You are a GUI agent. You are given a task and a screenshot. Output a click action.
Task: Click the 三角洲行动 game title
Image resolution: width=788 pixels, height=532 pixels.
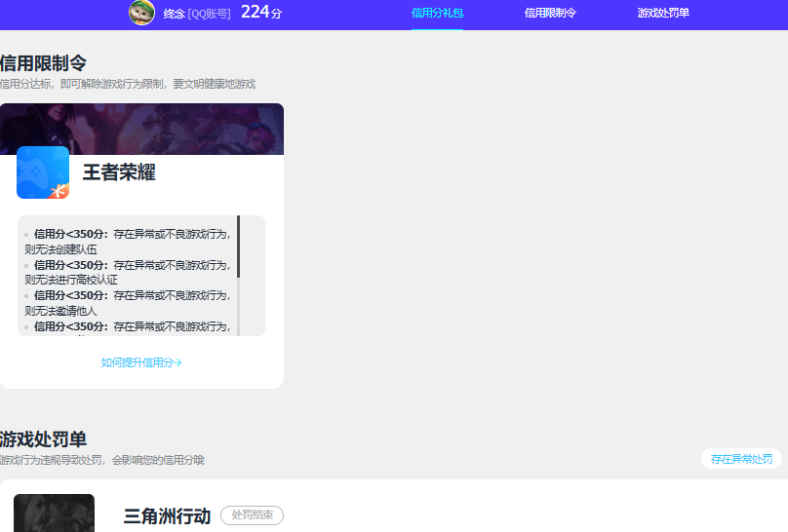[167, 516]
